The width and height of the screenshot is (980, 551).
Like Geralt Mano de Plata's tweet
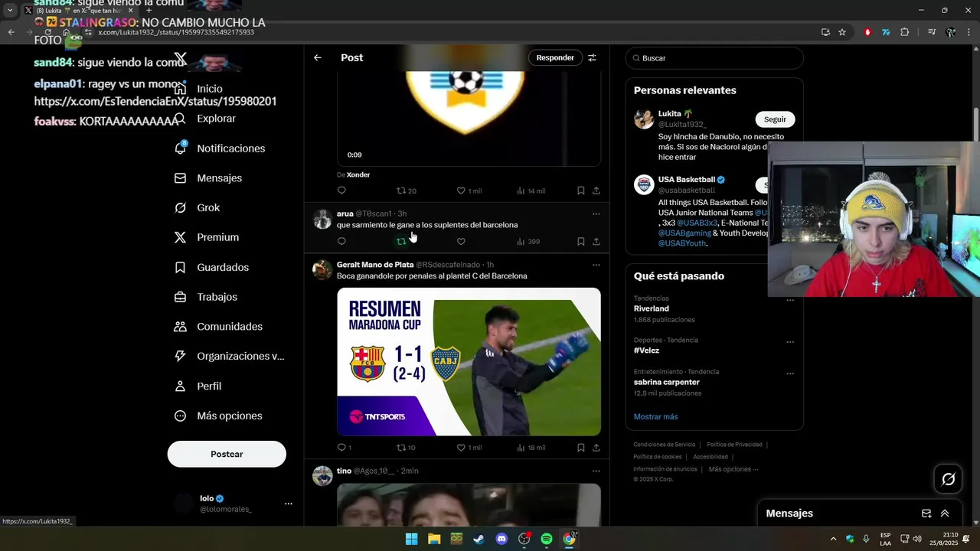coord(469,448)
